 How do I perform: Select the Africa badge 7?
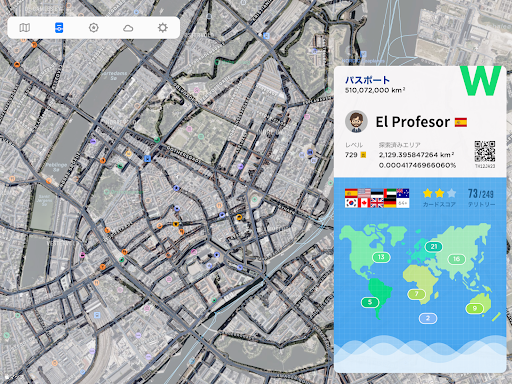tap(416, 294)
